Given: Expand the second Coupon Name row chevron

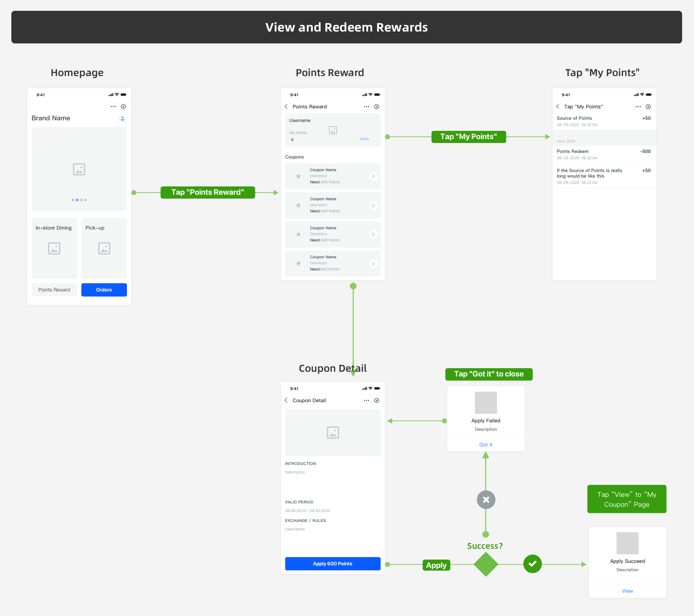Looking at the screenshot, I should point(373,205).
